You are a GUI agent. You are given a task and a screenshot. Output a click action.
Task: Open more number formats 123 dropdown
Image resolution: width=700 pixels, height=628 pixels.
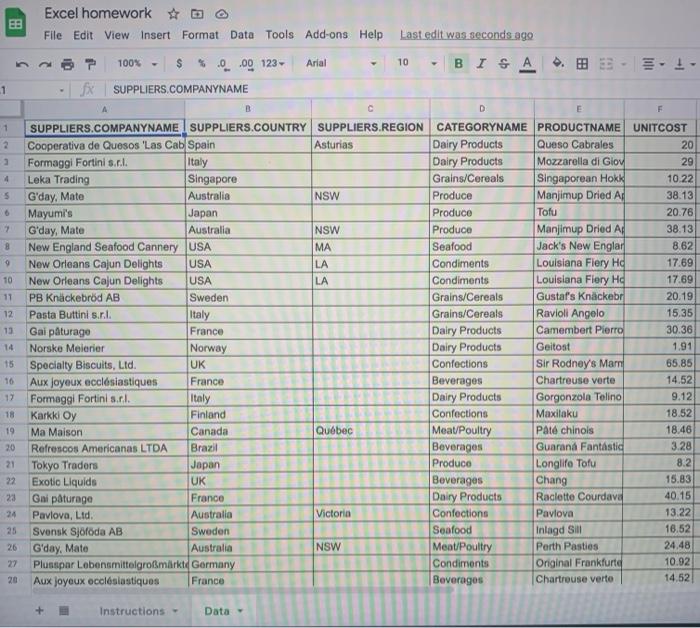[272, 63]
